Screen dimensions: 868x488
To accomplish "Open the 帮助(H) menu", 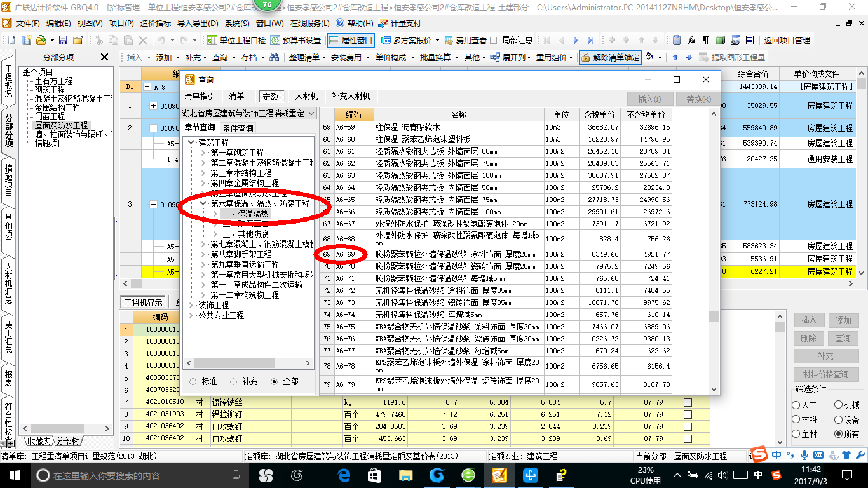I will coord(355,24).
